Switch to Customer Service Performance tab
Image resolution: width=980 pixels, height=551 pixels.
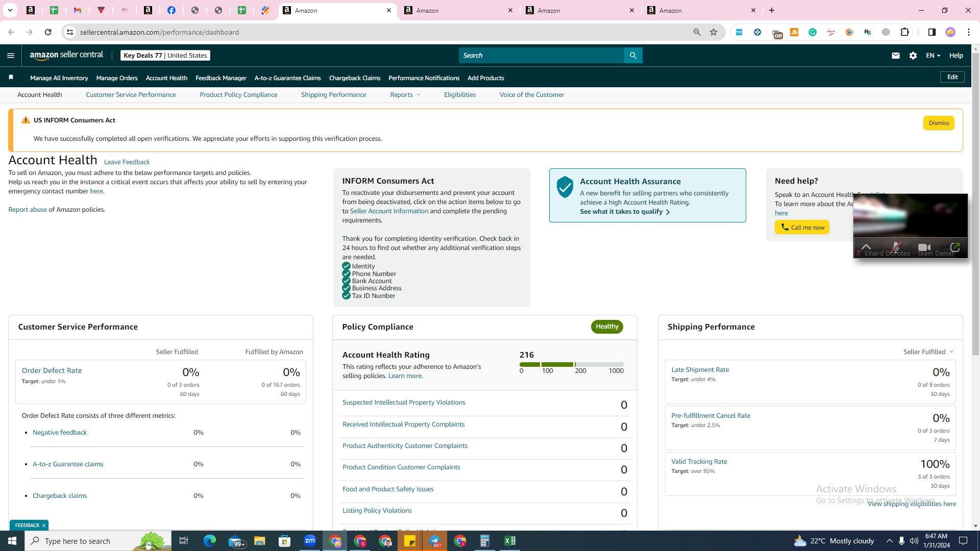(x=131, y=95)
